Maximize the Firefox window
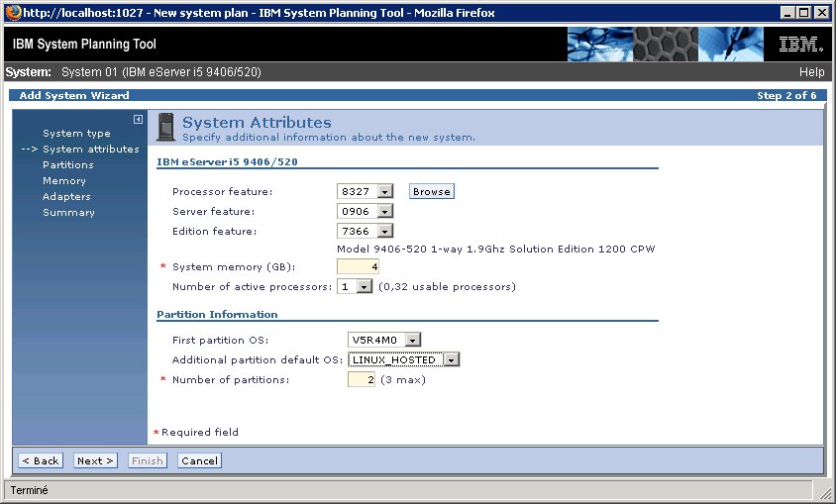836x504 pixels. [804, 12]
